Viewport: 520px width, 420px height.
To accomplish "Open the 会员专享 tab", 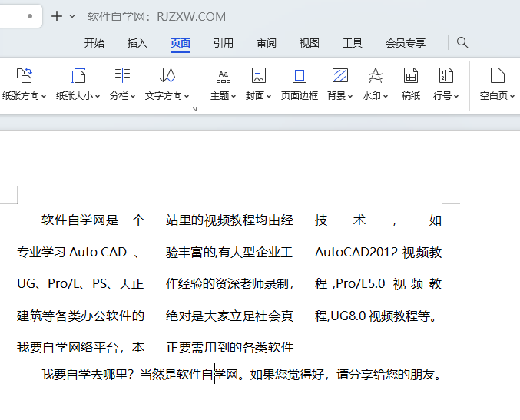I will (406, 43).
